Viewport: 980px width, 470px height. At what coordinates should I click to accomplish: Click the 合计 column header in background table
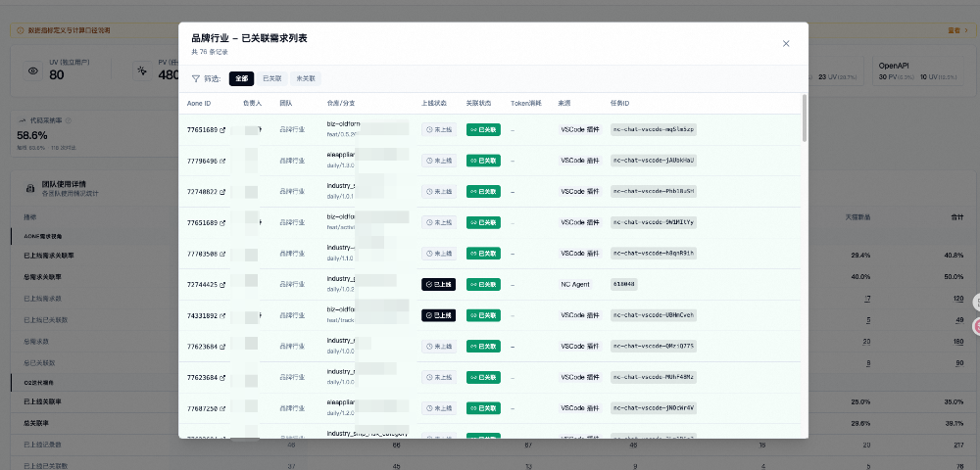point(956,217)
